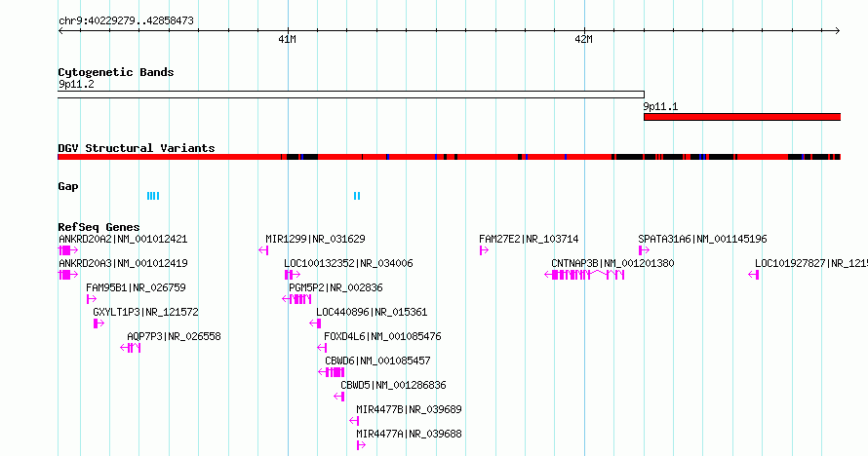
Task: Click the MIR1299 gene arrow glyph
Action: [263, 250]
